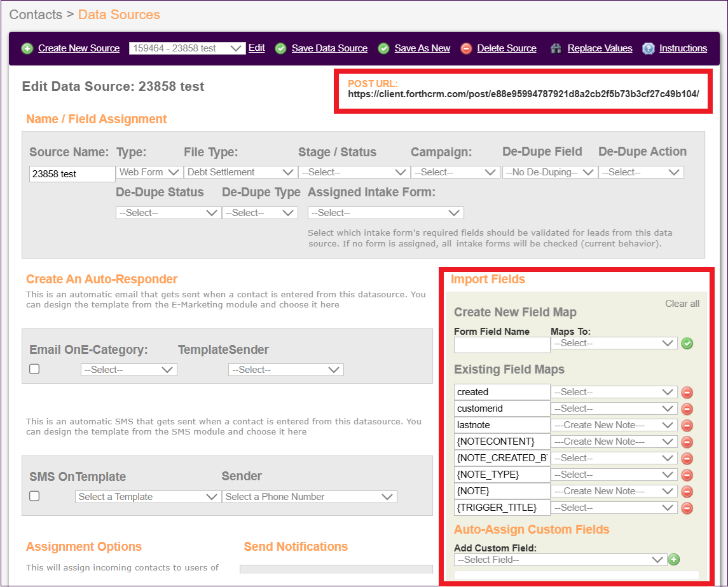This screenshot has width=728, height=587.
Task: Open mapping dropdown for 'customerid' field
Action: pyautogui.click(x=614, y=409)
